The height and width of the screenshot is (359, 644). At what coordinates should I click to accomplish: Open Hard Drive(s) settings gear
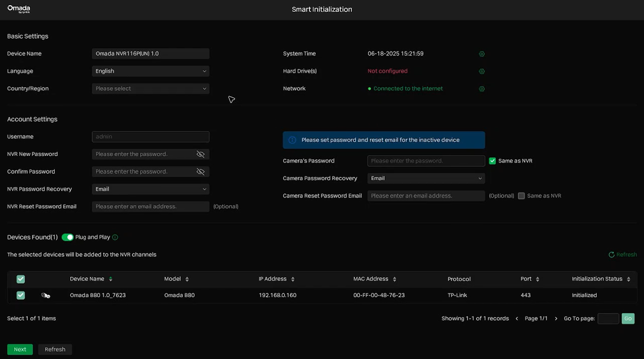click(x=482, y=71)
